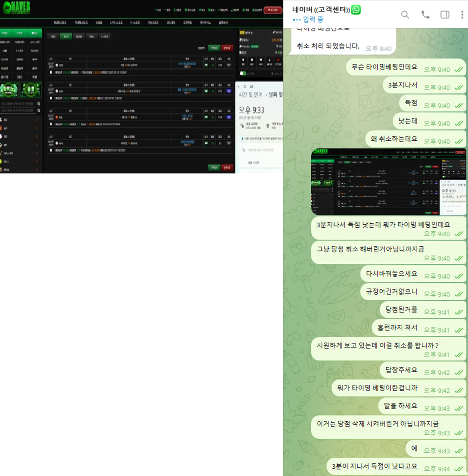Open the 슬롯 slot banner in sidebar
The image size is (468, 476).
(x=31, y=90)
